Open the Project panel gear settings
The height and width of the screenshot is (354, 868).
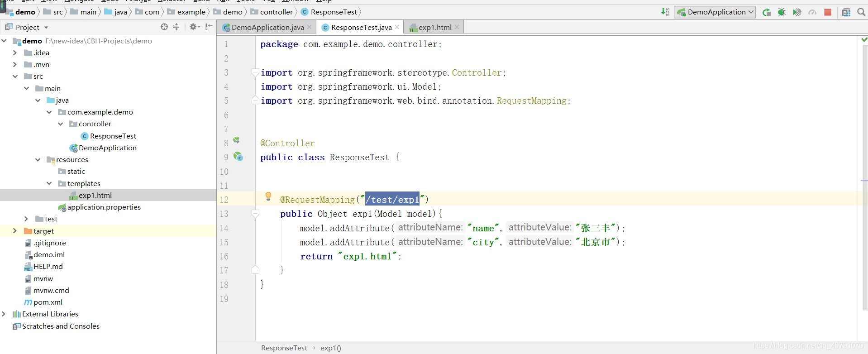pos(194,27)
